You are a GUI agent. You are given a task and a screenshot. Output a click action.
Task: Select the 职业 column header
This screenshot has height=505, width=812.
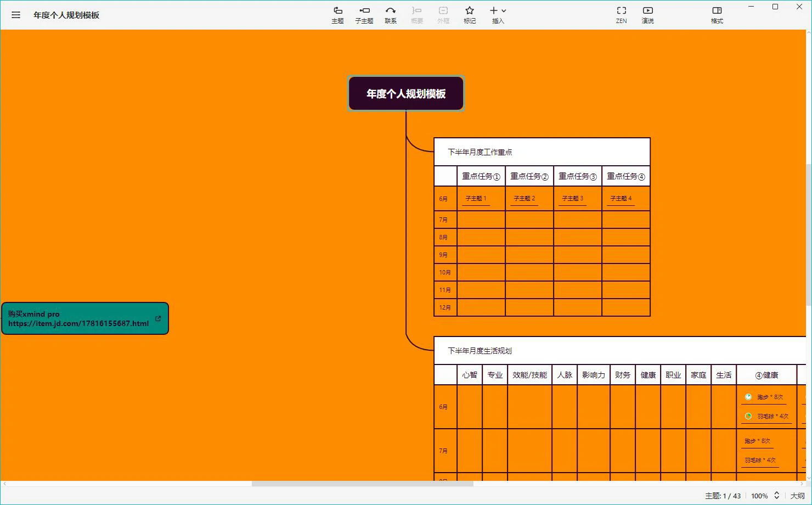(x=673, y=375)
